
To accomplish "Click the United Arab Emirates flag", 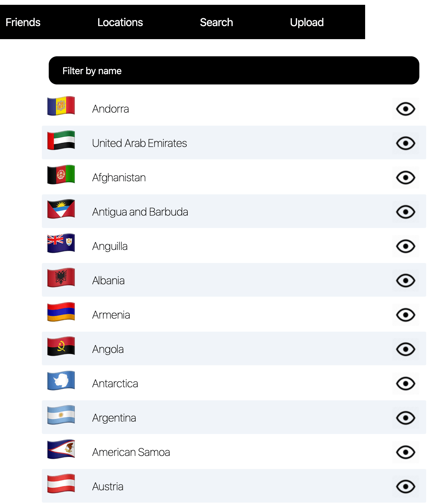I will click(x=61, y=140).
